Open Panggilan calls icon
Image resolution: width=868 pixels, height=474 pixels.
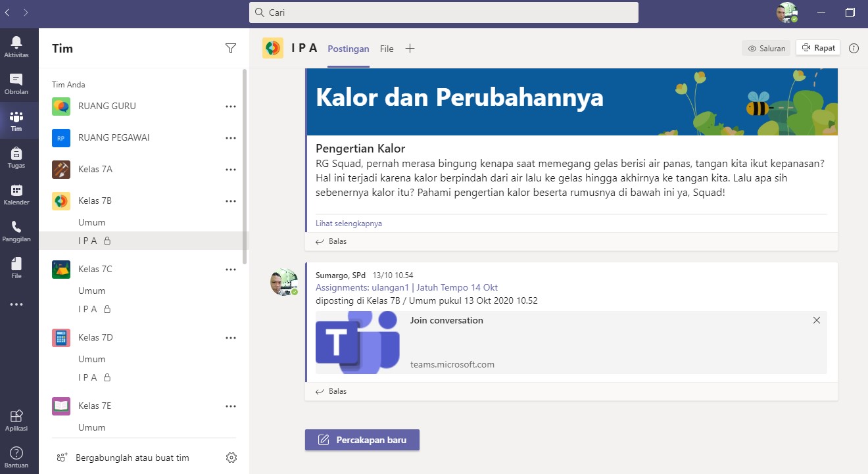coord(16,230)
